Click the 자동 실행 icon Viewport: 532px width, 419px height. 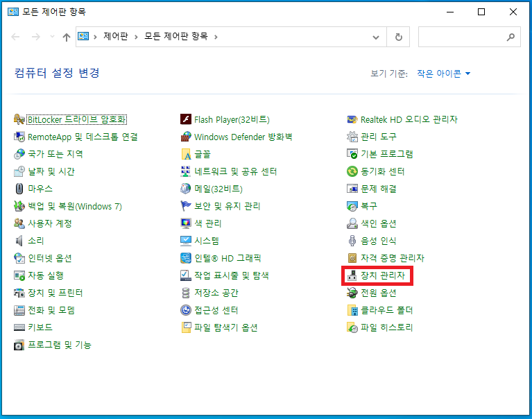tap(19, 275)
